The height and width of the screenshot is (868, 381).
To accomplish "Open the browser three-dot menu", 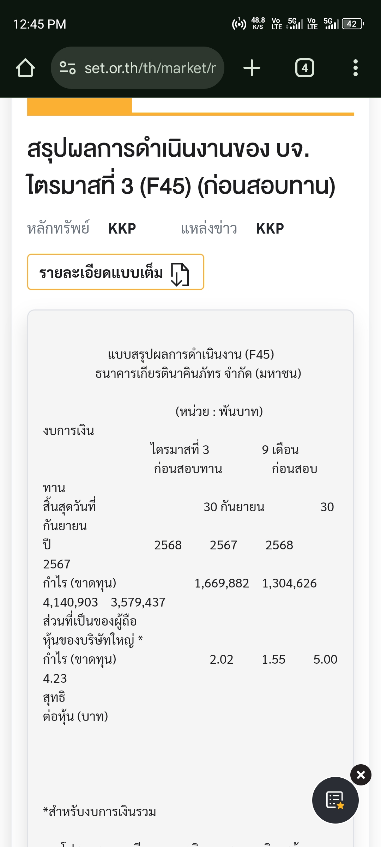I will 355,68.
